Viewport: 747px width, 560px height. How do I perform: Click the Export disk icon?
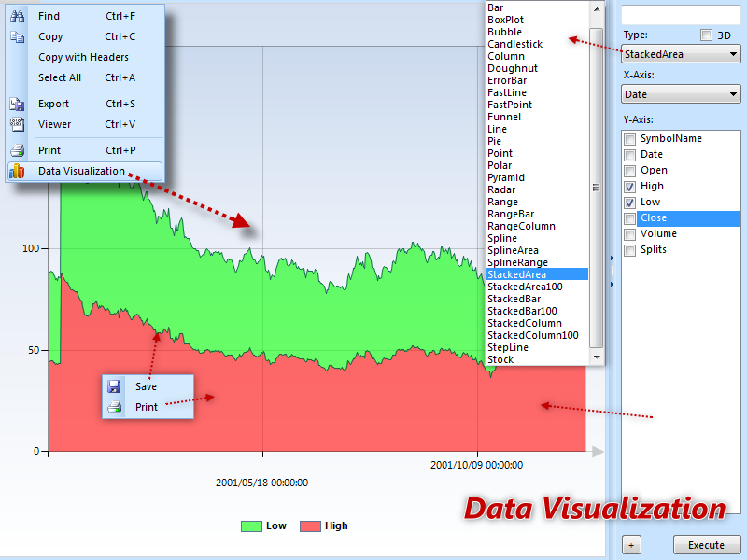tap(18, 104)
